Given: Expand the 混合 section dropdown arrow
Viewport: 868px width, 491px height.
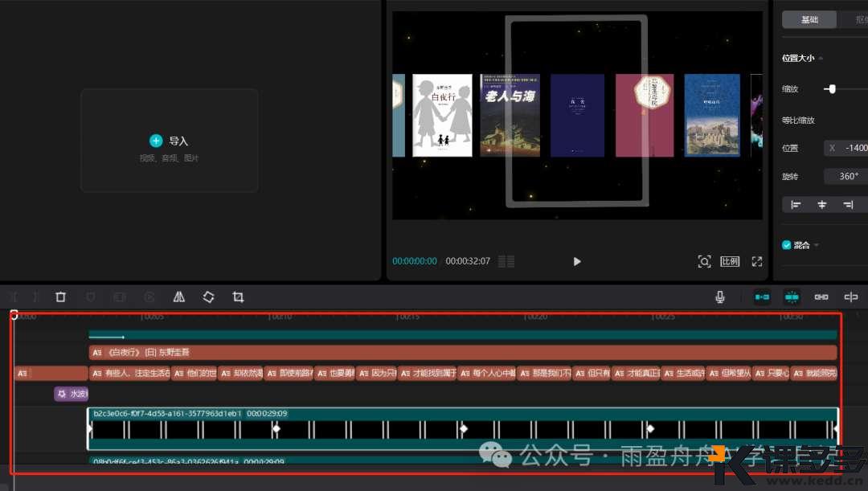Looking at the screenshot, I should (x=817, y=245).
